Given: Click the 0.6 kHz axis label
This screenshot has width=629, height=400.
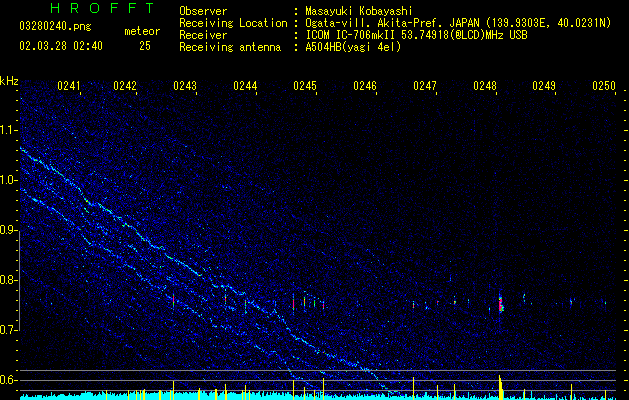Looking at the screenshot, I should click(9, 380).
